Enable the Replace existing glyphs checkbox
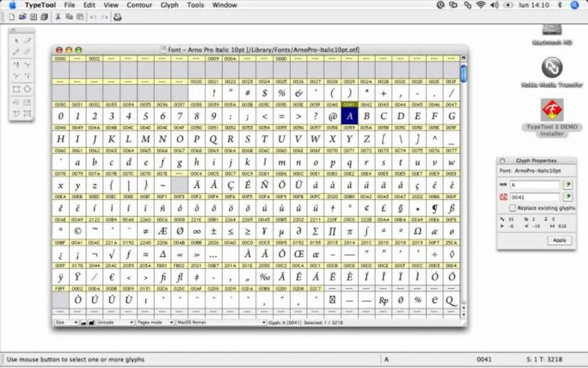588x368 pixels. point(512,208)
